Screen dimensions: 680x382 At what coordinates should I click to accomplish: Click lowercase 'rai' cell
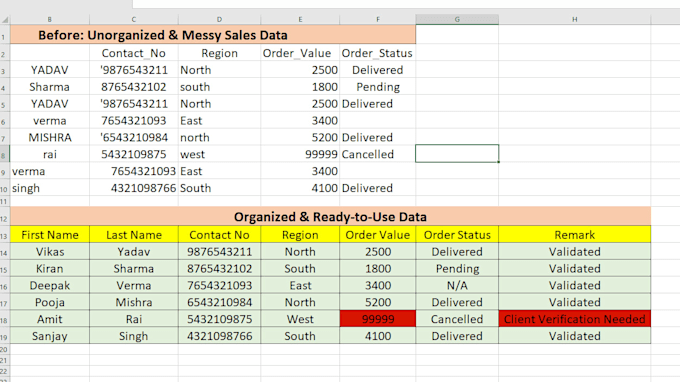tap(50, 154)
